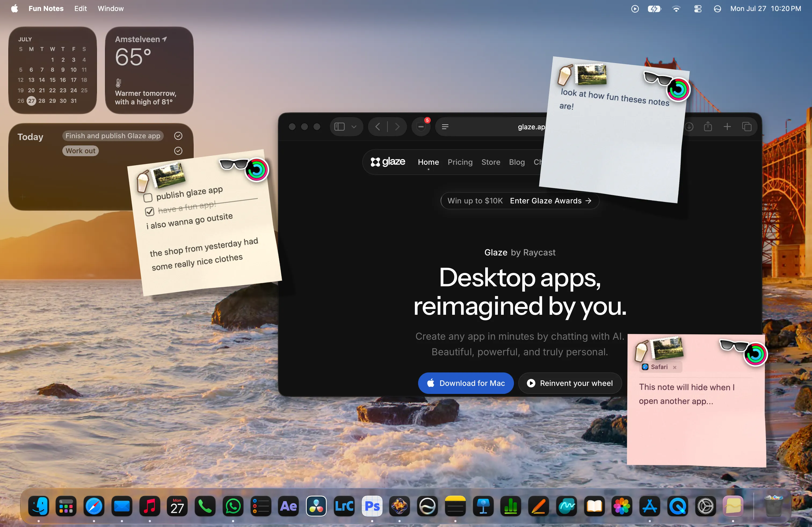The width and height of the screenshot is (812, 527).
Task: Open the Blog link on Glaze site
Action: pos(517,162)
